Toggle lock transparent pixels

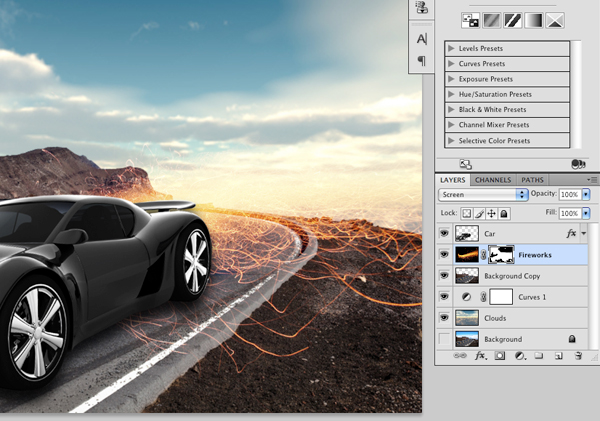click(x=466, y=214)
